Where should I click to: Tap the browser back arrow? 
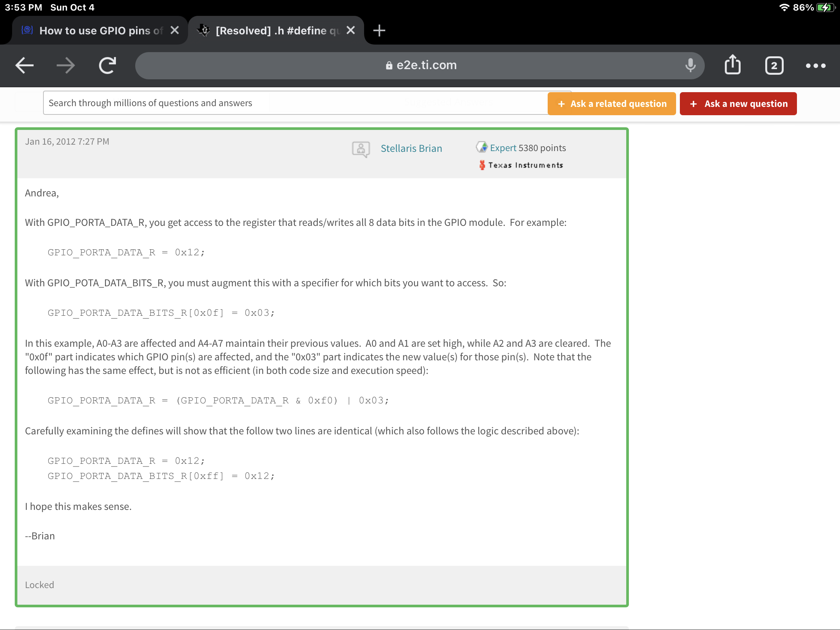25,65
